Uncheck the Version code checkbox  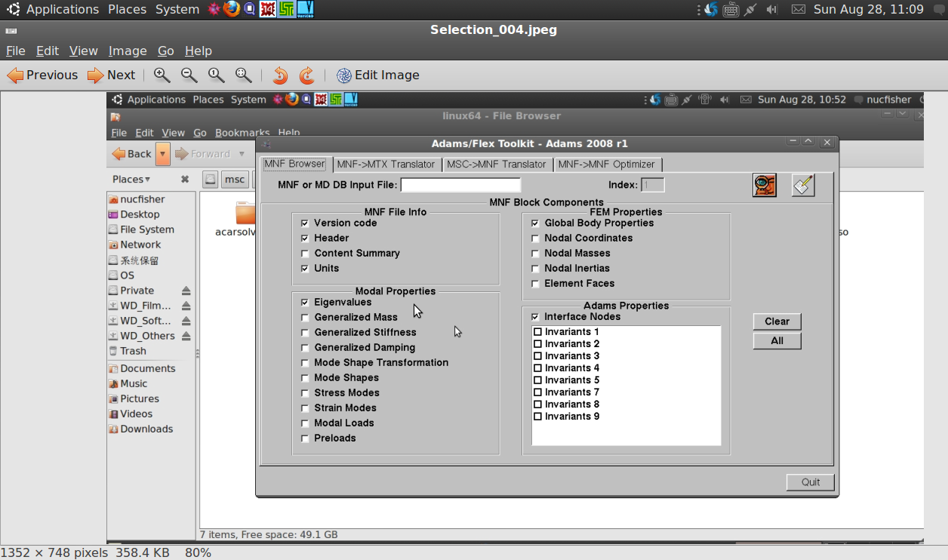click(x=305, y=223)
